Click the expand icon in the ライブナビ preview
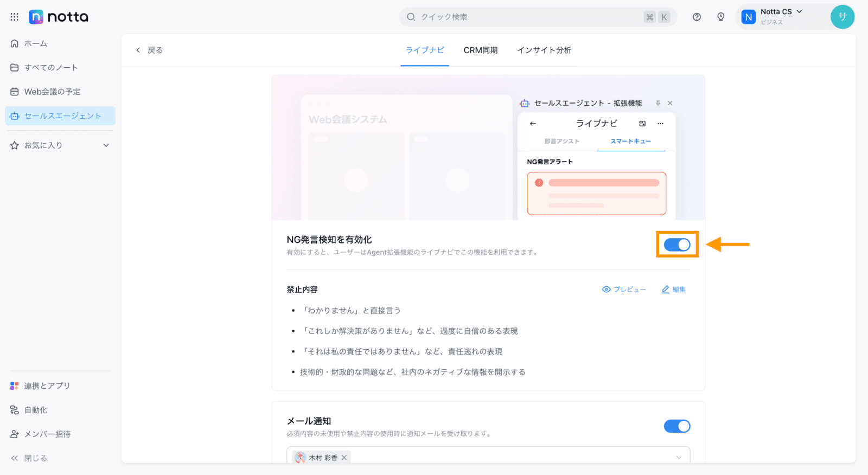Viewport: 868px width, 475px height. [642, 124]
